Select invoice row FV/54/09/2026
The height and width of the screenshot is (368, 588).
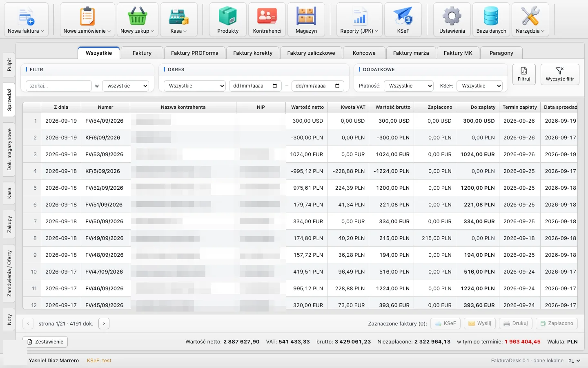pos(300,121)
